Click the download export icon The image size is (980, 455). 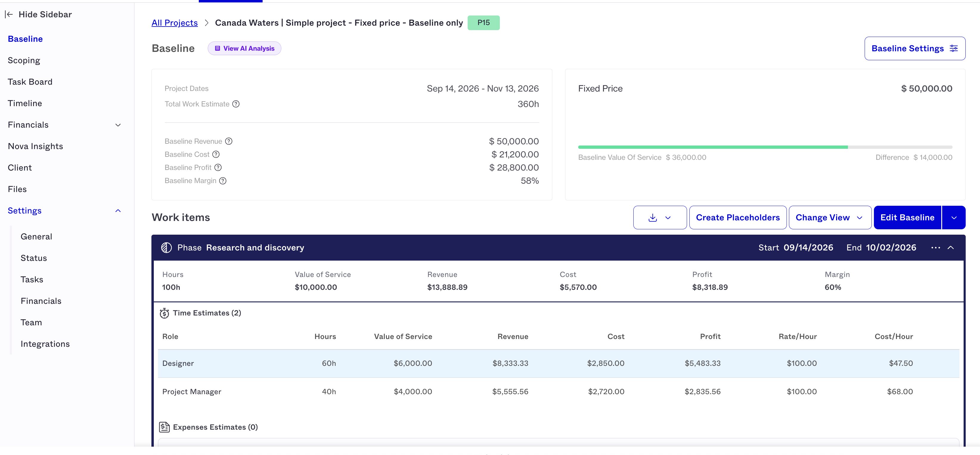[x=653, y=218]
